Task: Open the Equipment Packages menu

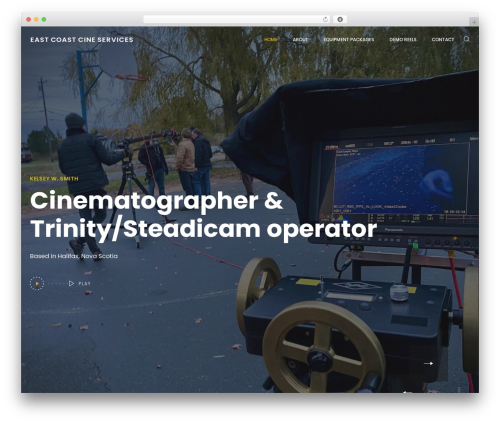Action: (x=349, y=39)
